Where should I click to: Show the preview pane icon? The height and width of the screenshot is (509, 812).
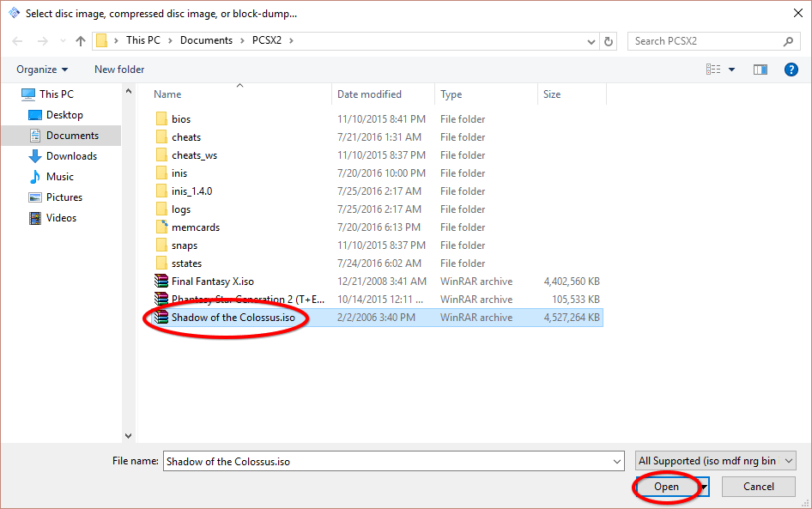coord(760,70)
